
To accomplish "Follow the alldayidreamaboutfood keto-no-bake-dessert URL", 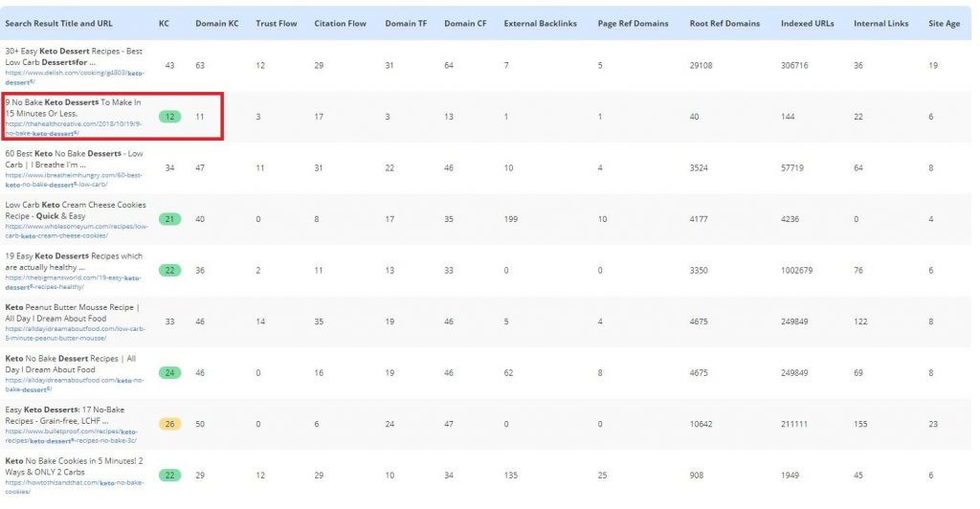I will tap(75, 385).
